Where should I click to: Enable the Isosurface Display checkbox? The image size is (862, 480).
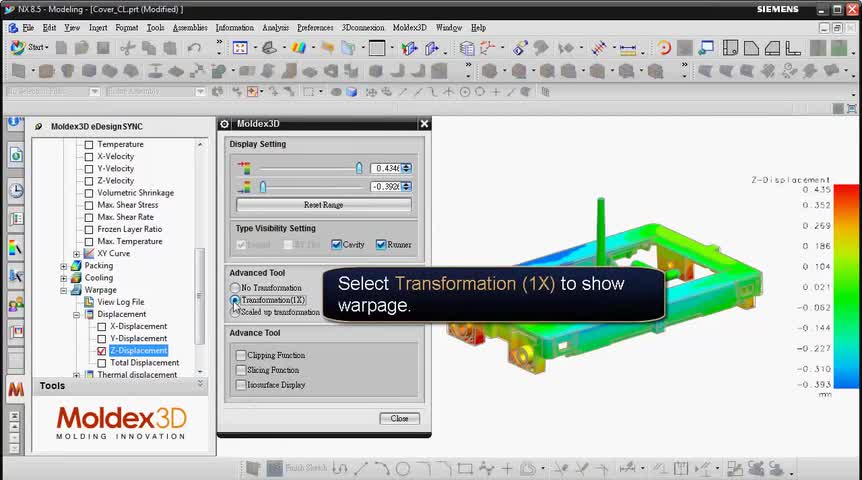240,385
